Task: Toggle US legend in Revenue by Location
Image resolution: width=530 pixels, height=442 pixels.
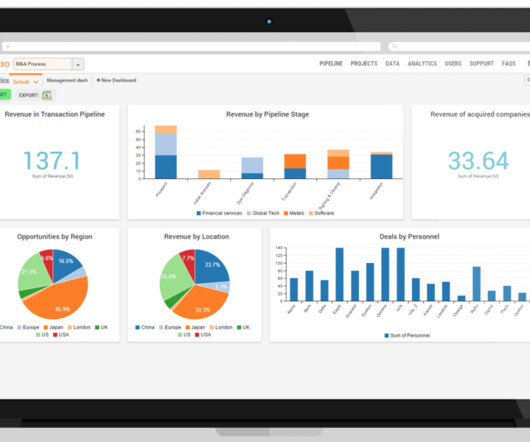Action: [x=184, y=335]
